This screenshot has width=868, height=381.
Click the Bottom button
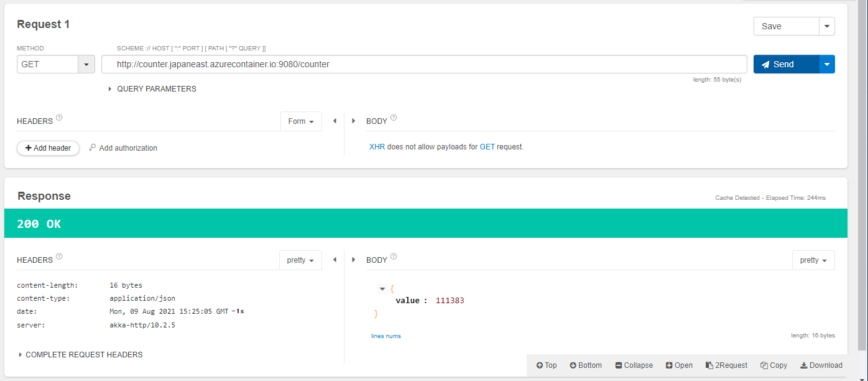pos(586,365)
